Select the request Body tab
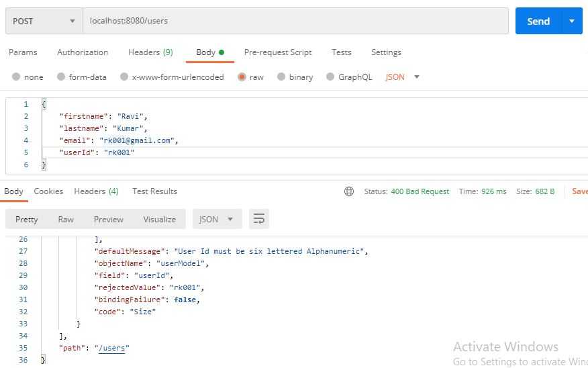 210,52
